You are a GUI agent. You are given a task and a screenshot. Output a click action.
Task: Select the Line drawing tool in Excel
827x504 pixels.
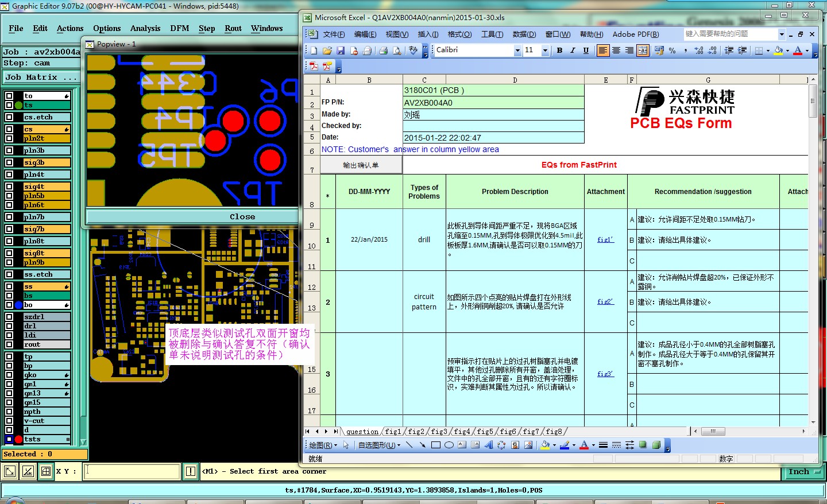pyautogui.click(x=409, y=445)
